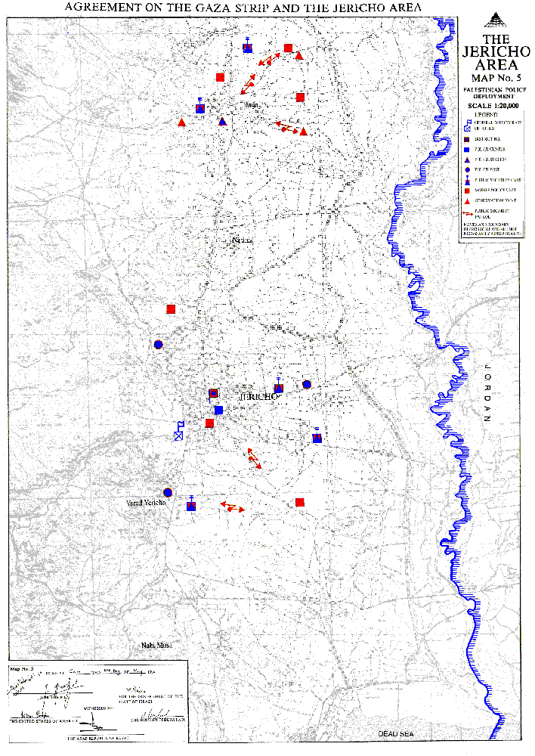
Task: Click the Observation Point red triangle in legend
Action: [x=466, y=200]
